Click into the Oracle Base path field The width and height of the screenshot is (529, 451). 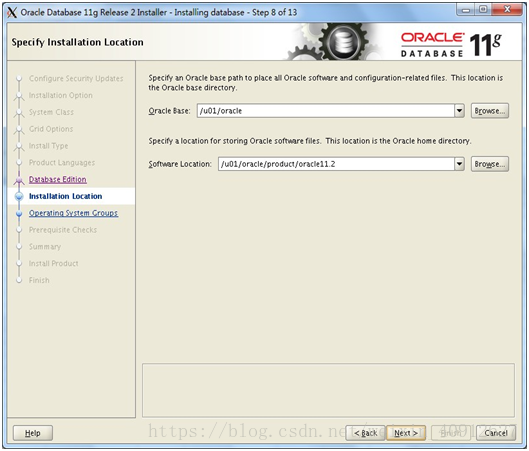326,111
